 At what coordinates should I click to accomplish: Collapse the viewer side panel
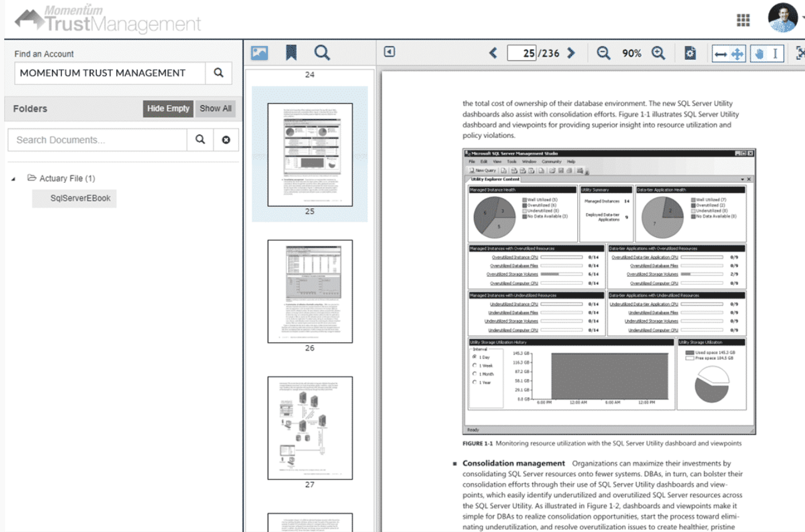pyautogui.click(x=390, y=52)
